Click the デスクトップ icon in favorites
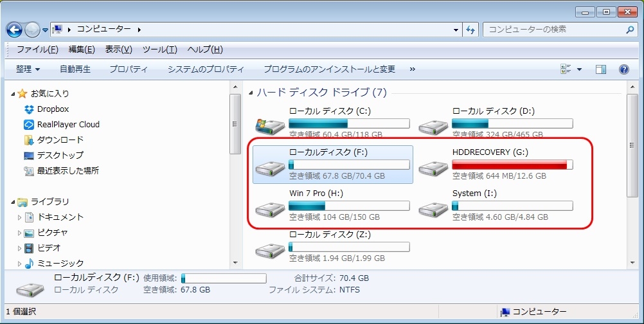The height and width of the screenshot is (324, 644). (29, 156)
